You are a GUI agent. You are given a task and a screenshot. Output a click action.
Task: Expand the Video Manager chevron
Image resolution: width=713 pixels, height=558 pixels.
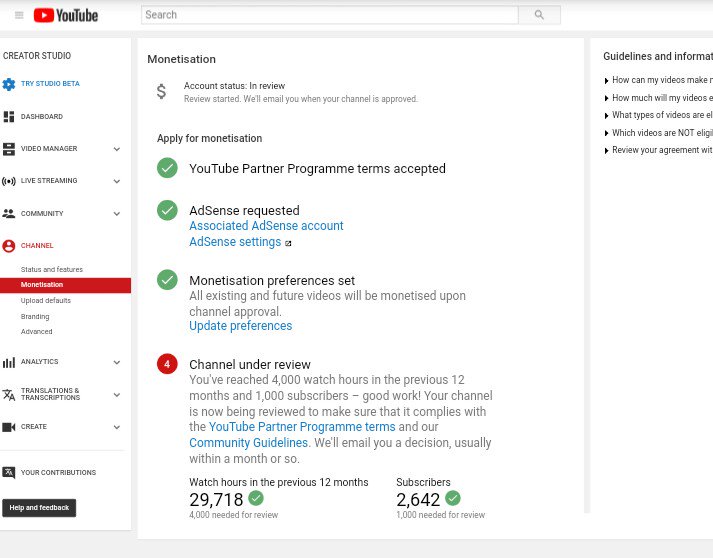117,149
